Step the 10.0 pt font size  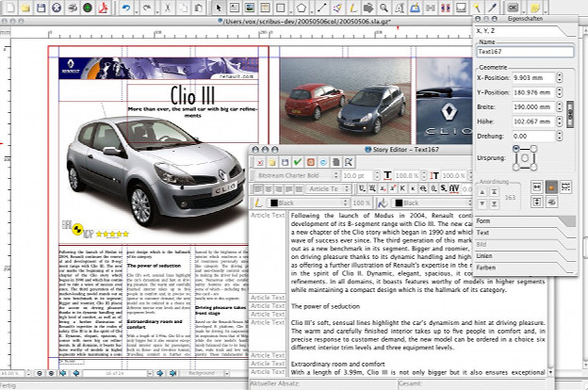(x=377, y=176)
